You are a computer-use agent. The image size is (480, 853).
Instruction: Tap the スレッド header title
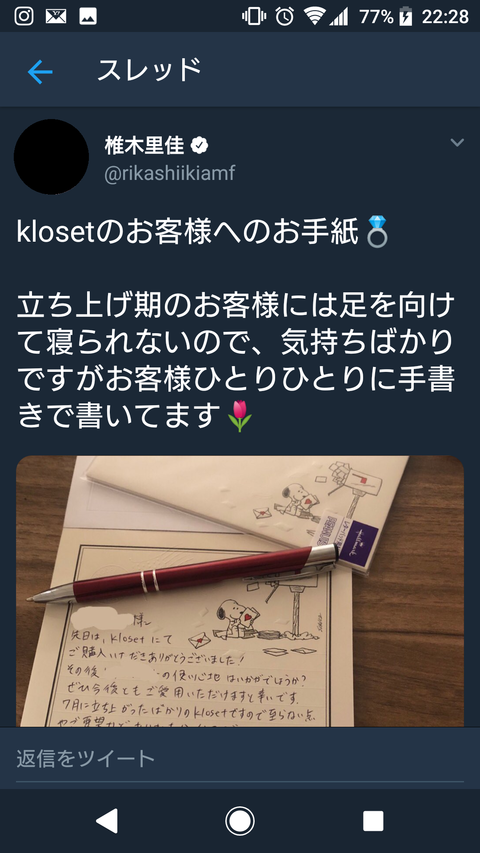149,70
